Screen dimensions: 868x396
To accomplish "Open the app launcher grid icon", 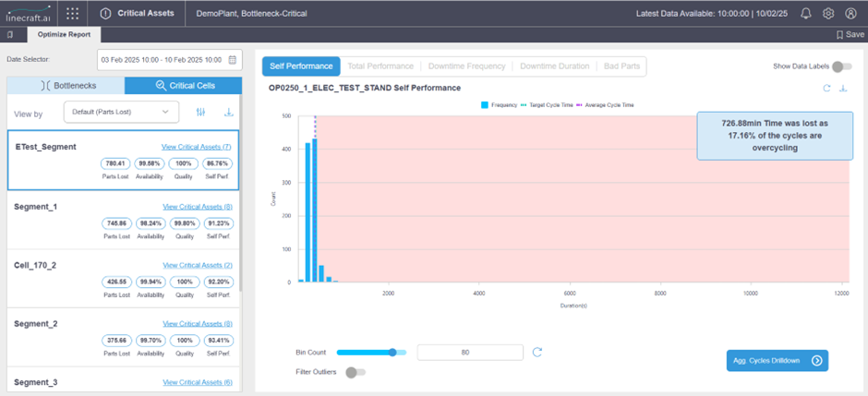I will 72,13.
